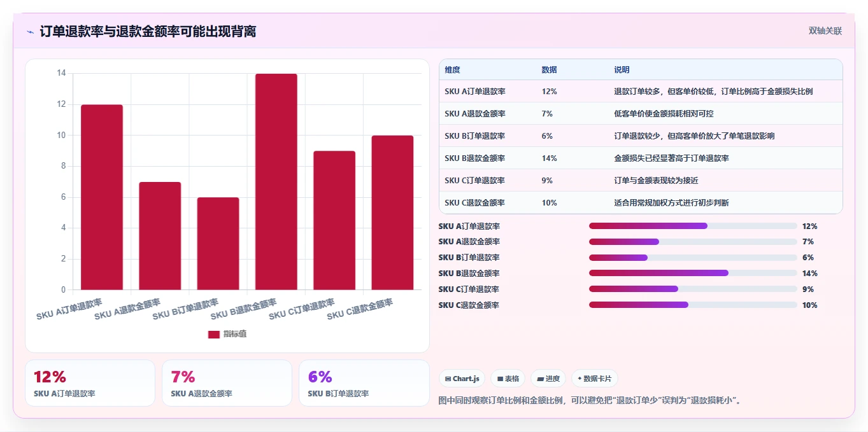Click the 数据卡片 tag button
Image resolution: width=868 pixels, height=432 pixels.
pos(594,379)
